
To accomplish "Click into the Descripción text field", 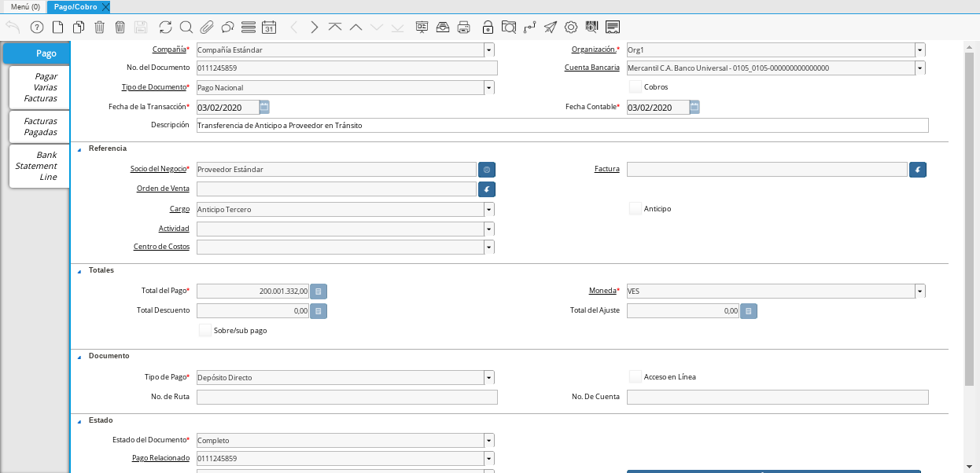I will coord(562,126).
